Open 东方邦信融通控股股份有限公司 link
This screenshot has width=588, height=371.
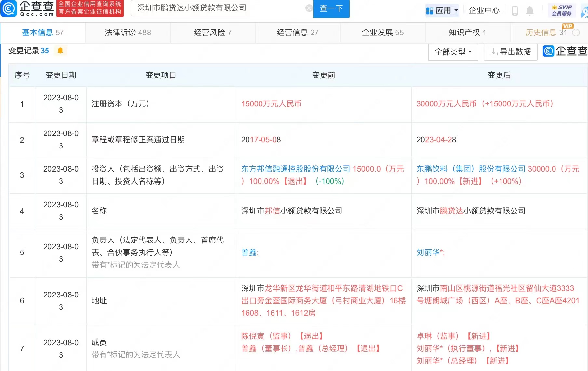pos(295,169)
